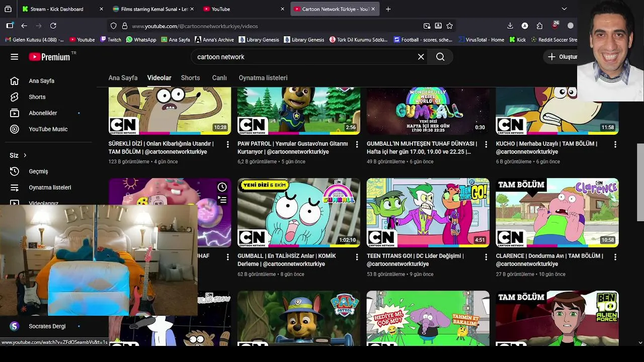Switch to Films starring Kemal Sunal tab
Viewport: 644px width, 362px height.
152,9
